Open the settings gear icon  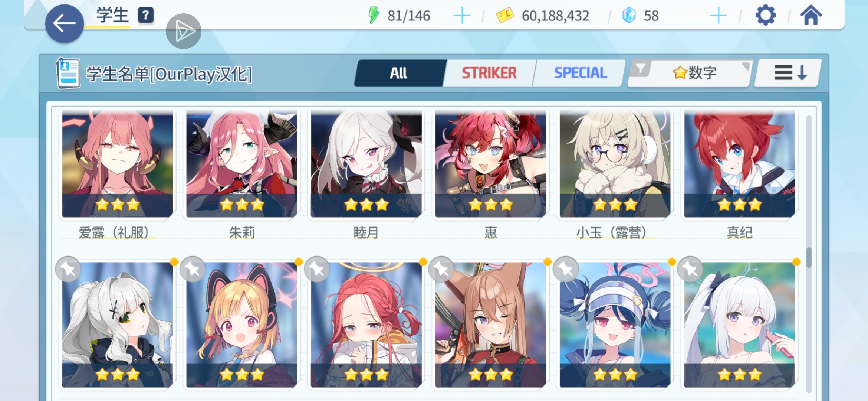pos(766,16)
